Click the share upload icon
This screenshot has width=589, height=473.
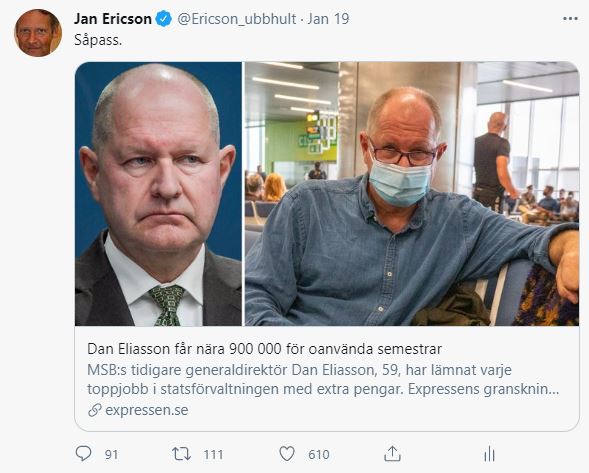(393, 454)
